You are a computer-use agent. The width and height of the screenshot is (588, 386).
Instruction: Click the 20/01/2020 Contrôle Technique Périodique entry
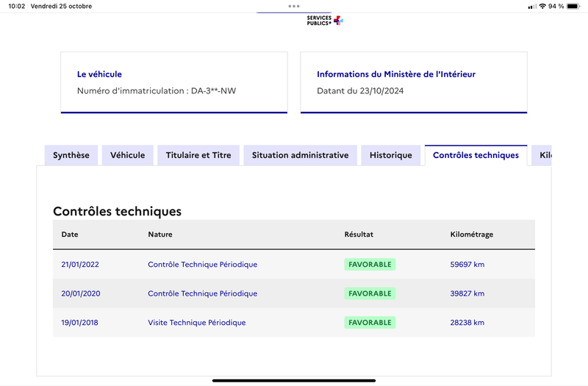tap(203, 293)
